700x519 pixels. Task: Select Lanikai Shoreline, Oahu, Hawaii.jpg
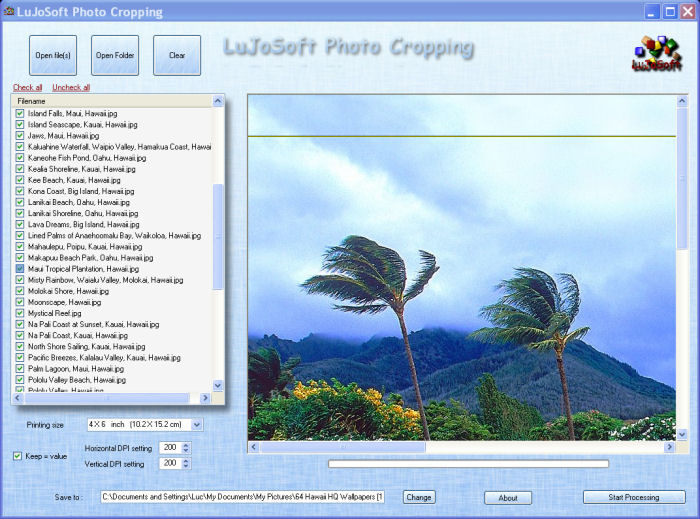[x=83, y=213]
